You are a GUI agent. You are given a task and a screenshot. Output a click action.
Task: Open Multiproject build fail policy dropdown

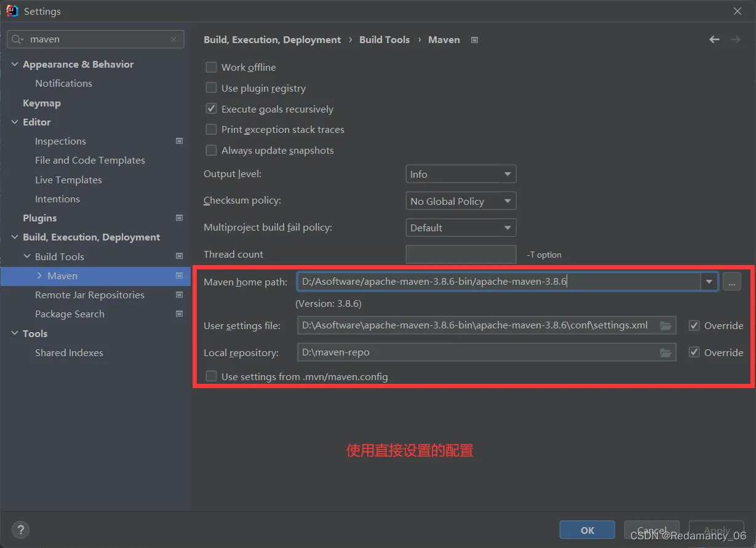point(461,228)
